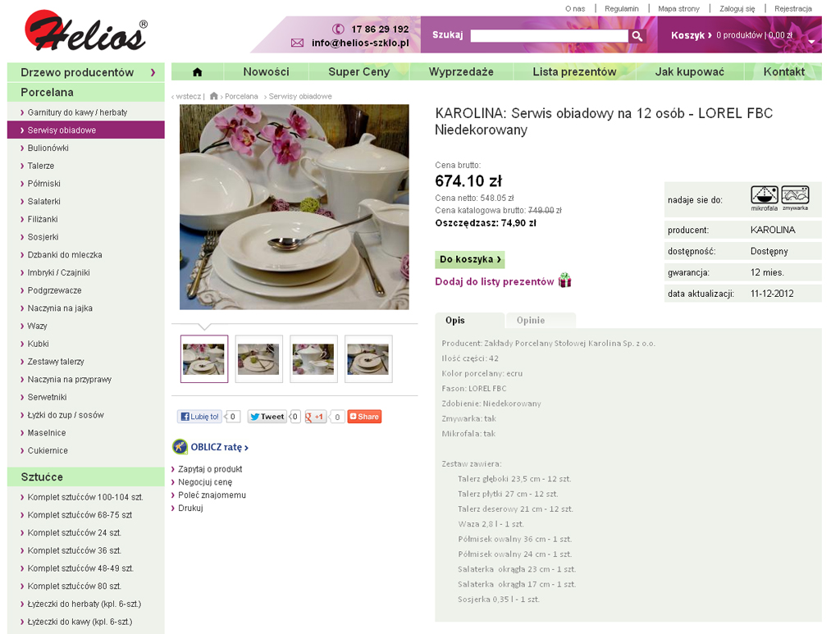Click the Tweet button
Image resolution: width=840 pixels, height=634 pixels.
pyautogui.click(x=267, y=417)
